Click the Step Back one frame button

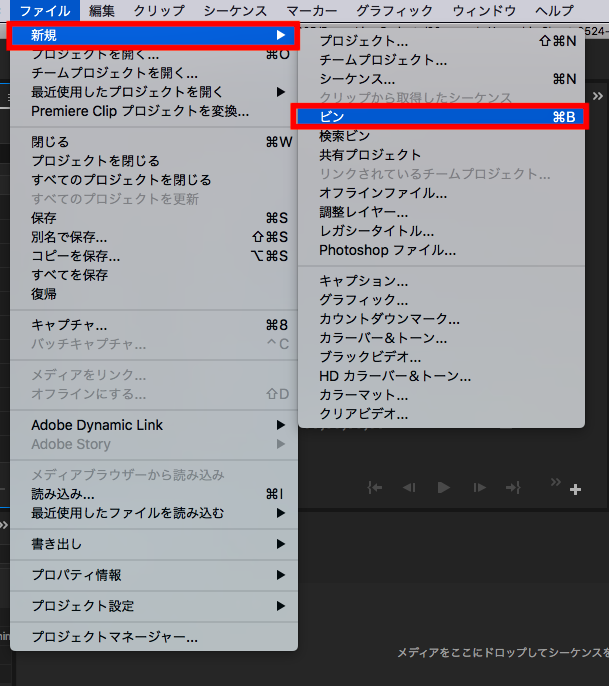[409, 487]
